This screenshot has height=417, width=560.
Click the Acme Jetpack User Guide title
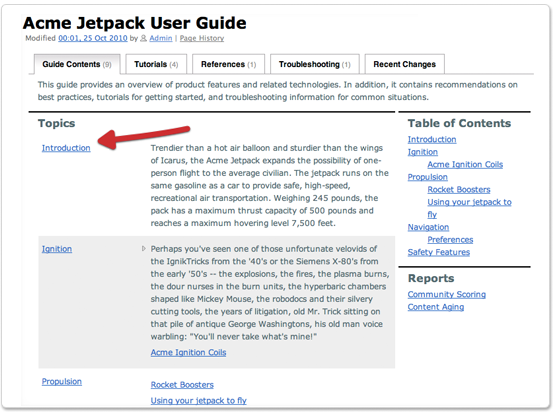click(x=135, y=23)
